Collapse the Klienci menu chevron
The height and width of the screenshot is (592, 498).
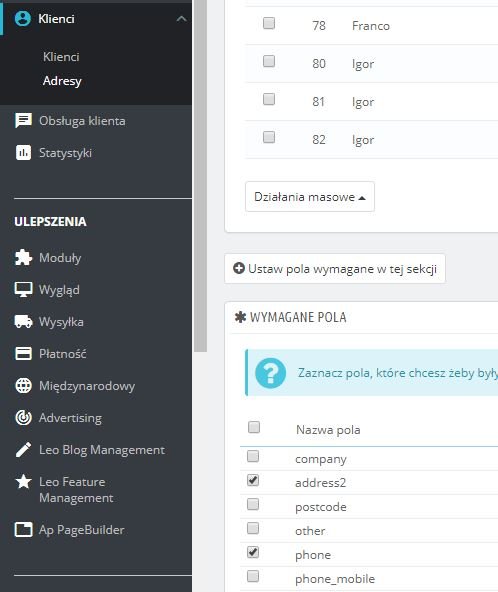tap(181, 19)
